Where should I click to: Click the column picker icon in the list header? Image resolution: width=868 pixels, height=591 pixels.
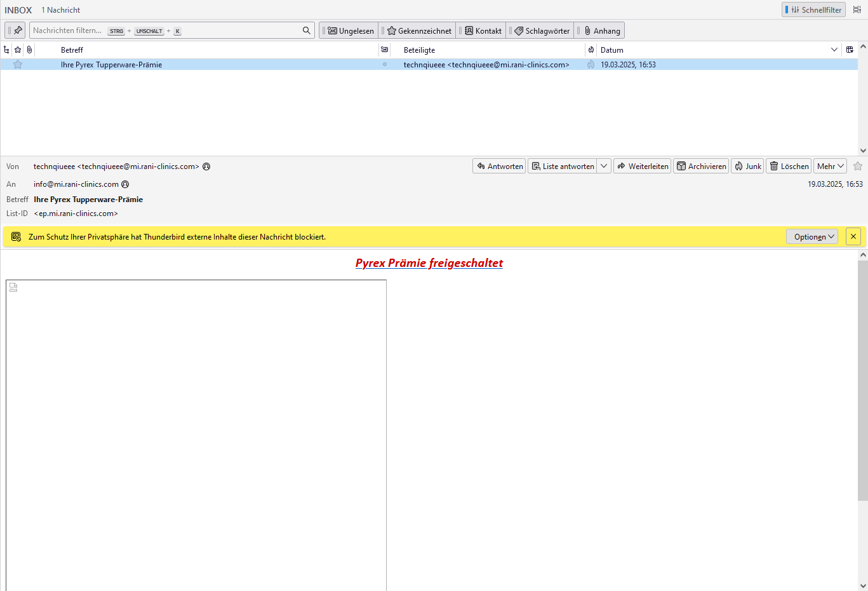pos(850,50)
